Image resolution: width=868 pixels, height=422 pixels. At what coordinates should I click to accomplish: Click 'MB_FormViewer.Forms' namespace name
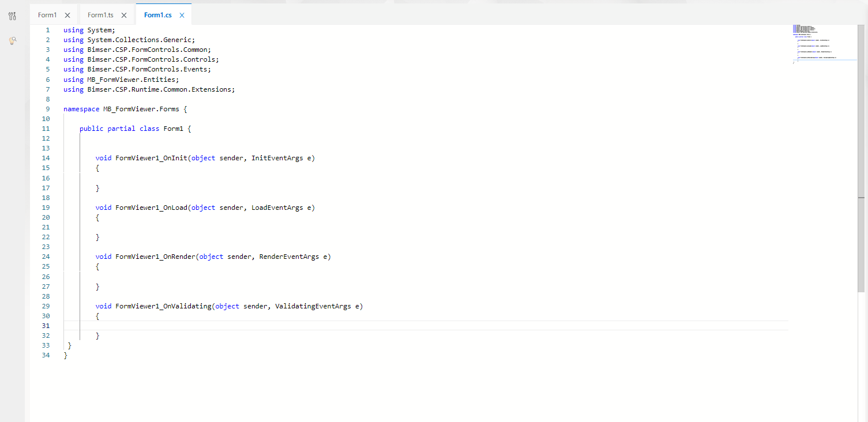[141, 109]
